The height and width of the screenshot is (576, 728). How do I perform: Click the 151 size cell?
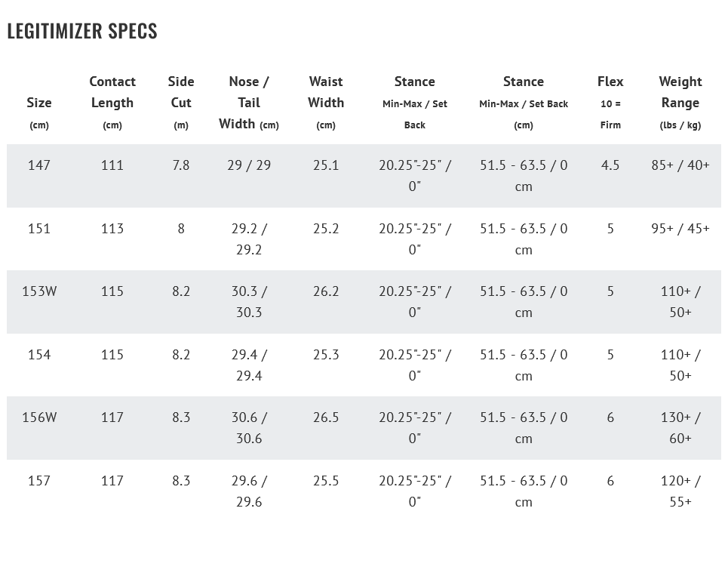39,228
